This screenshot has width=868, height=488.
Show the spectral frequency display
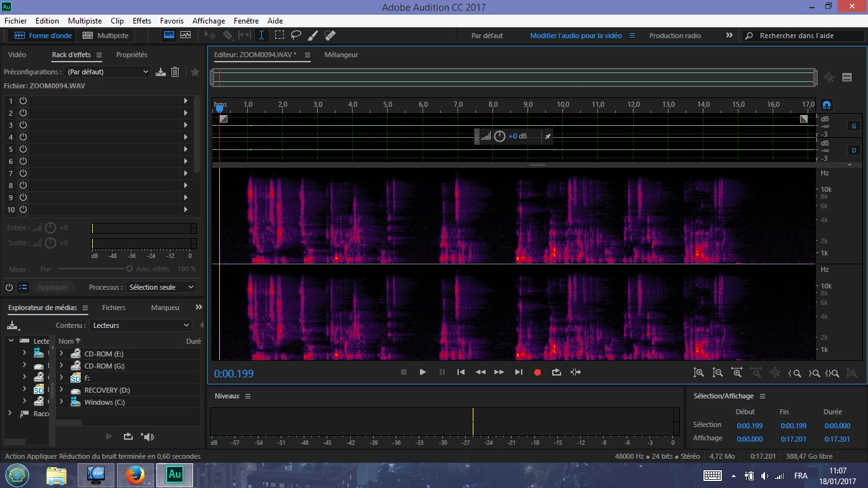pos(169,36)
